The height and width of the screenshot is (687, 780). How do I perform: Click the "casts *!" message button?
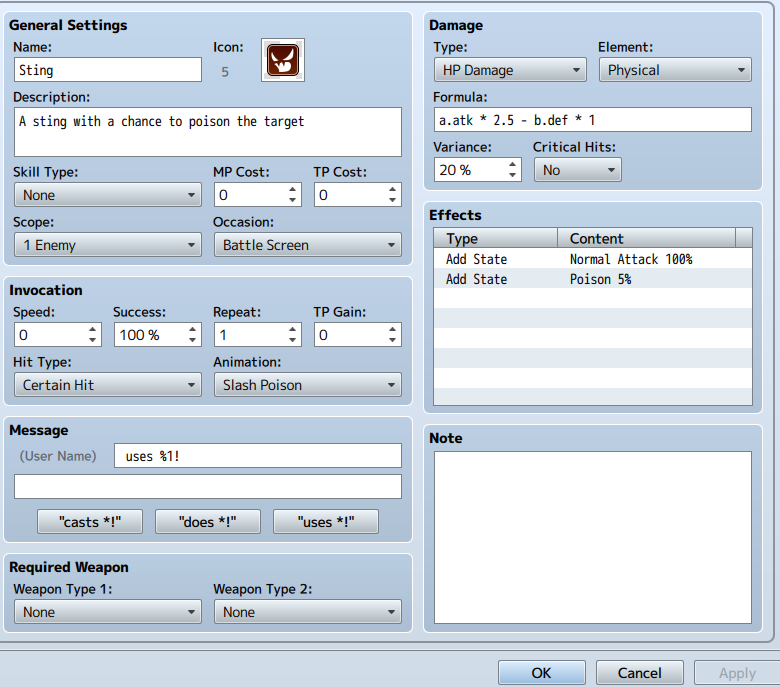tap(90, 522)
